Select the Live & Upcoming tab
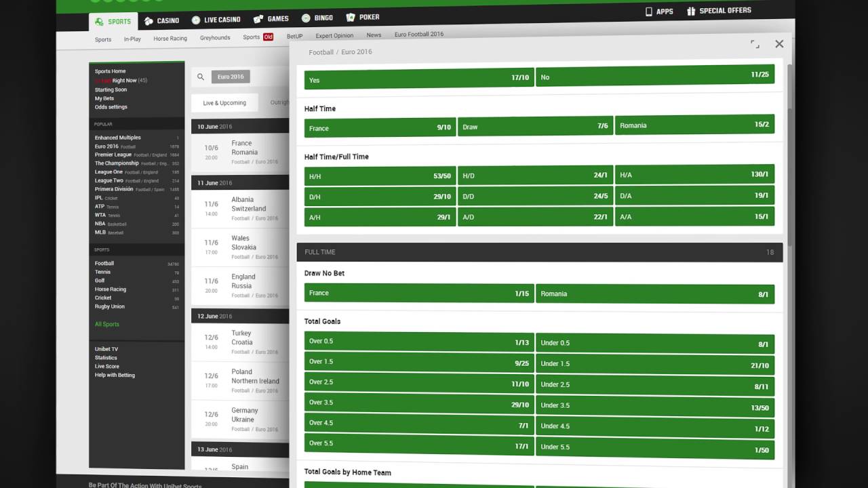This screenshot has height=488, width=868. tap(224, 103)
